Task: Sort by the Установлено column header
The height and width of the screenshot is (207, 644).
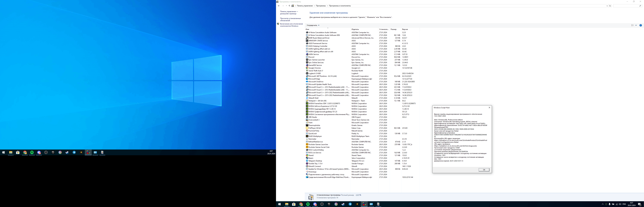Action: [x=384, y=29]
